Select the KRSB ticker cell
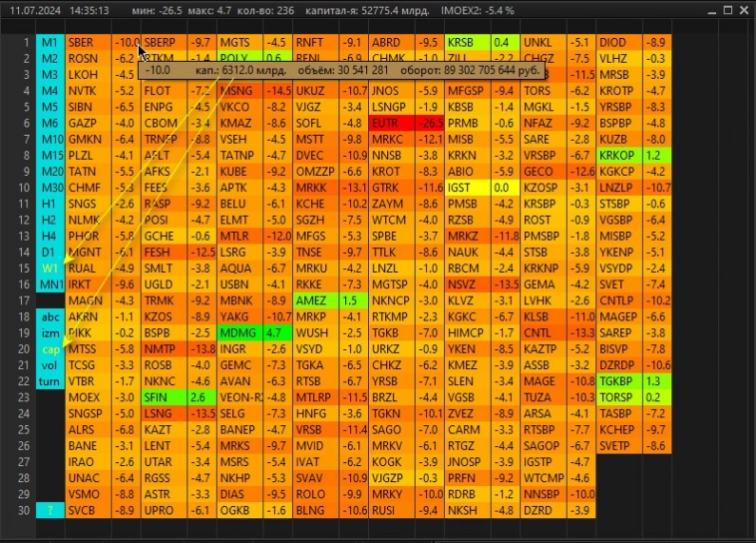The width and height of the screenshot is (756, 543). pos(468,43)
